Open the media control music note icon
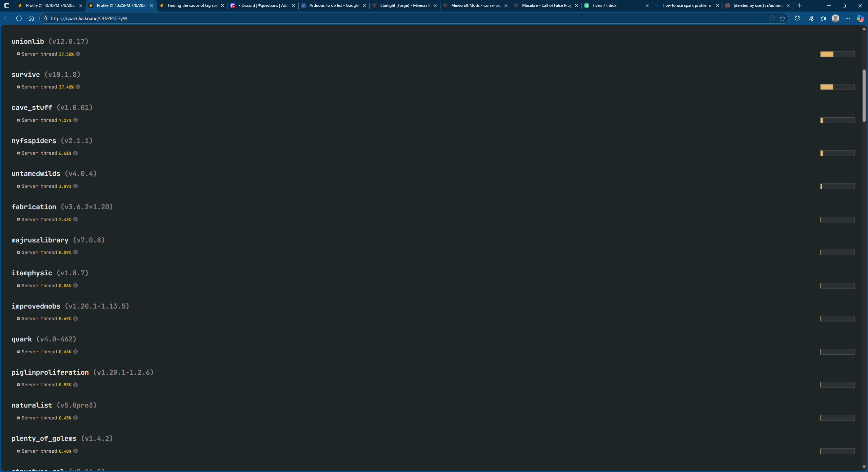868x472 pixels. (811, 18)
